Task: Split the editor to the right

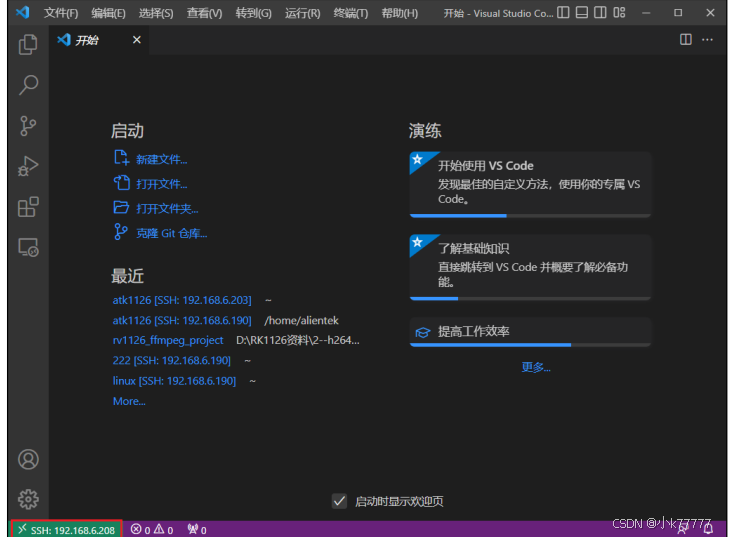Action: [686, 40]
